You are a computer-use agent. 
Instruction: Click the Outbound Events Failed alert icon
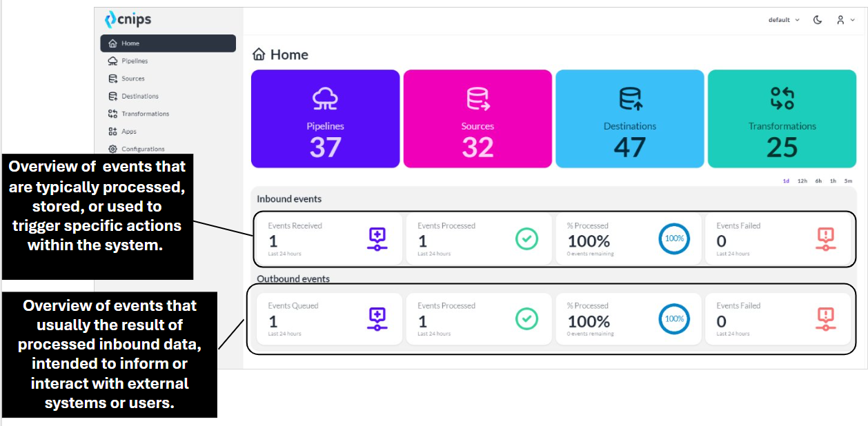click(826, 319)
